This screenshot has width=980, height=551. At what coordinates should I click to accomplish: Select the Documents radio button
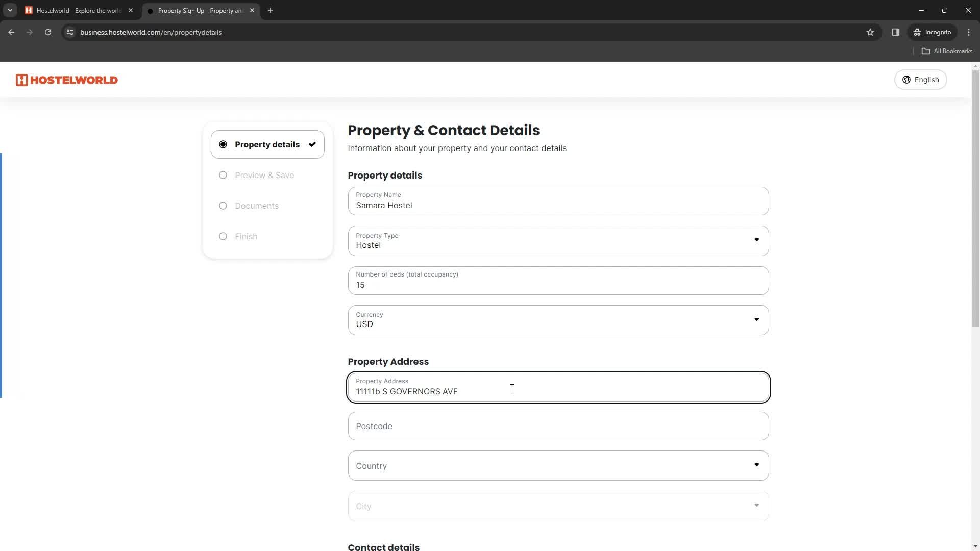(x=224, y=206)
